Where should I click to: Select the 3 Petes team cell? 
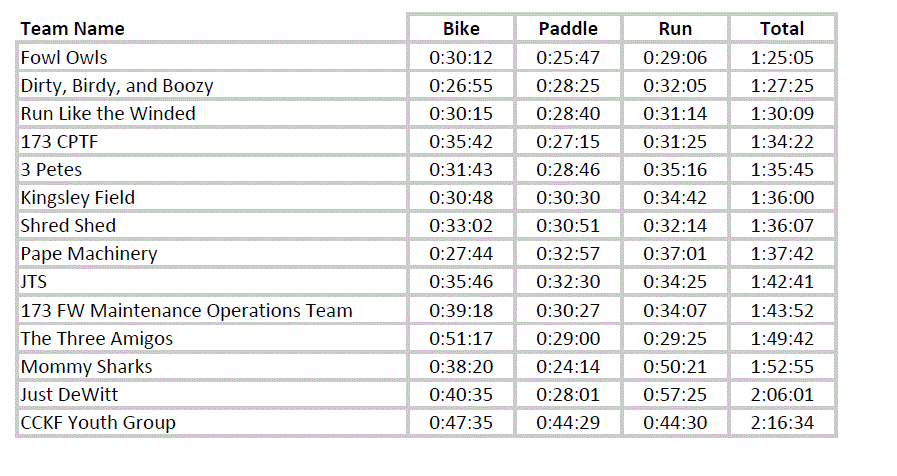point(52,169)
